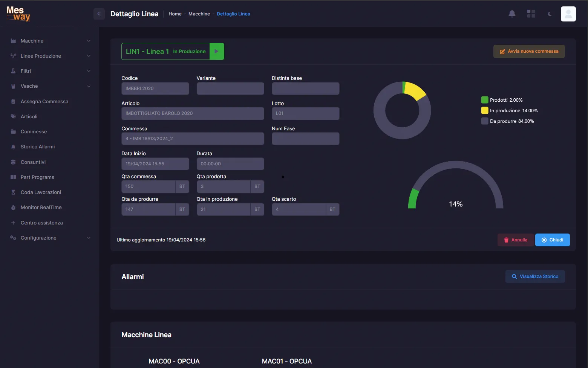The height and width of the screenshot is (368, 588).
Task: Go to Macchine breadcrumb link
Action: coord(199,14)
